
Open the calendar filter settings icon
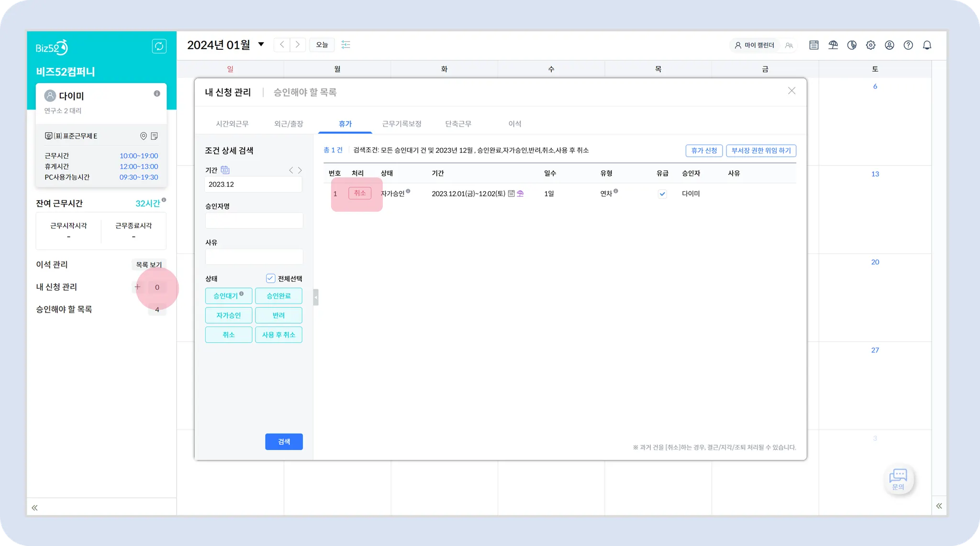[345, 44]
